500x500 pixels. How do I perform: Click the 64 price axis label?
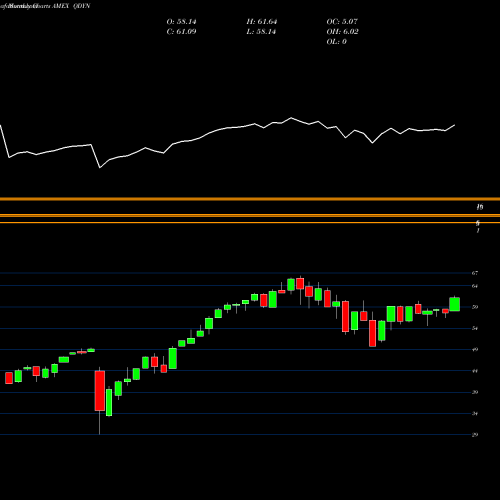pos(475,286)
